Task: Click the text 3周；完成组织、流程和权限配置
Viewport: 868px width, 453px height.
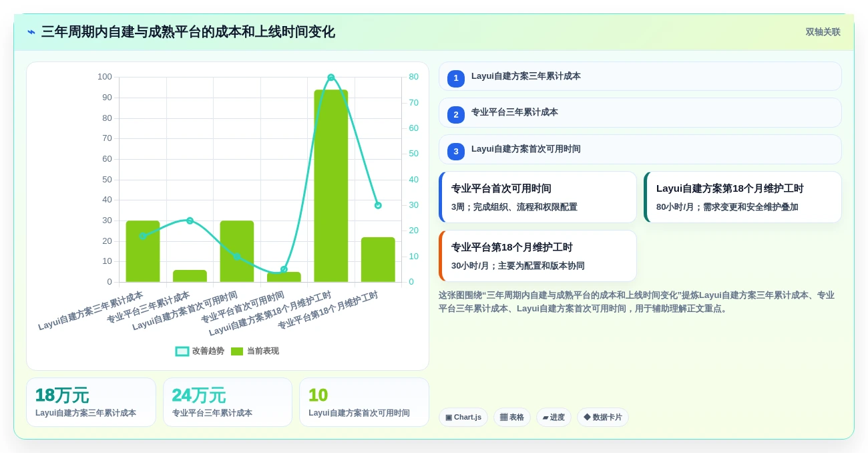Action: pos(514,207)
